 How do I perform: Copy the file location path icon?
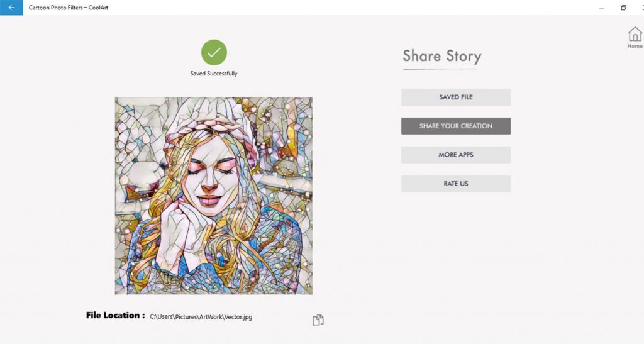[318, 319]
